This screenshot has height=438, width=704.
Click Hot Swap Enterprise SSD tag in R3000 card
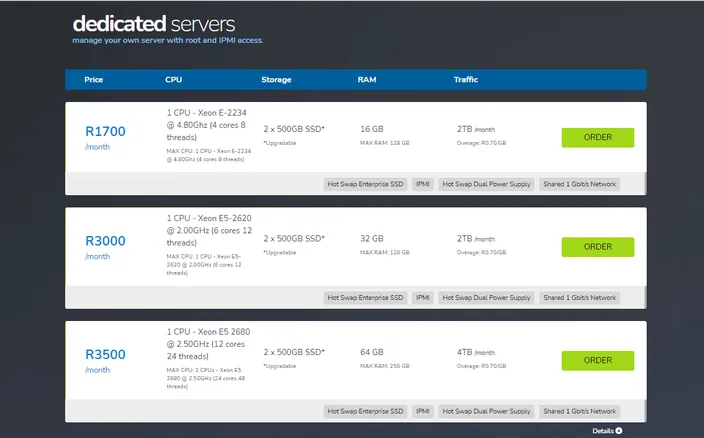(365, 298)
